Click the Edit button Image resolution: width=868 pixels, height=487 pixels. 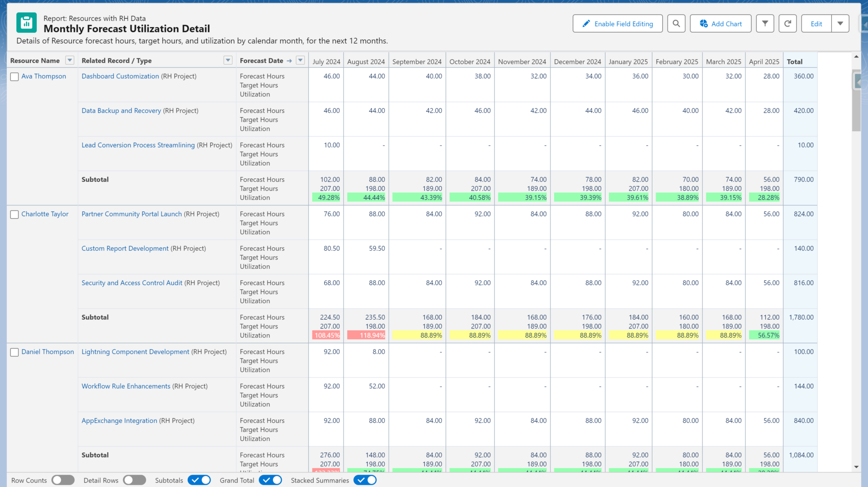point(816,24)
